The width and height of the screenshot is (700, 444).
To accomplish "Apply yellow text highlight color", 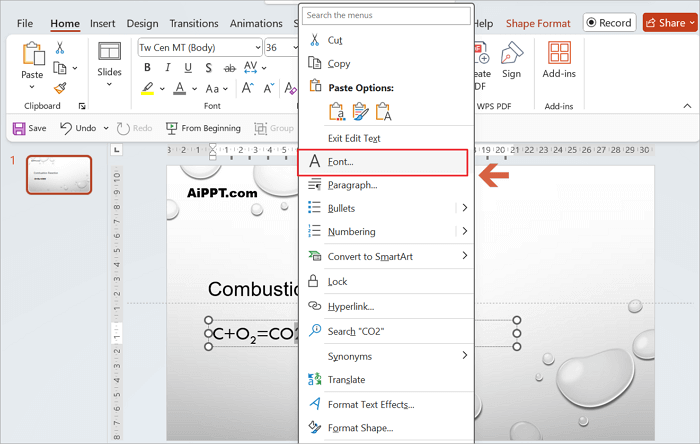I will [147, 88].
